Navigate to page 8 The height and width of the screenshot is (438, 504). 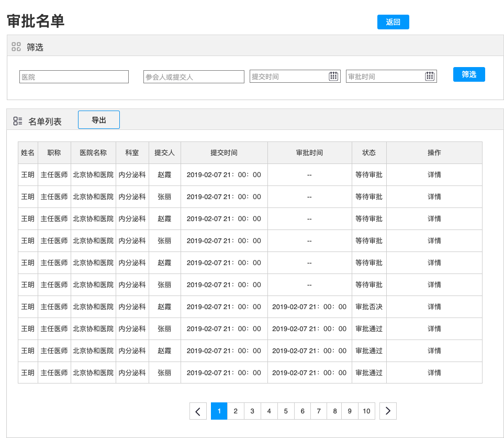[335, 411]
